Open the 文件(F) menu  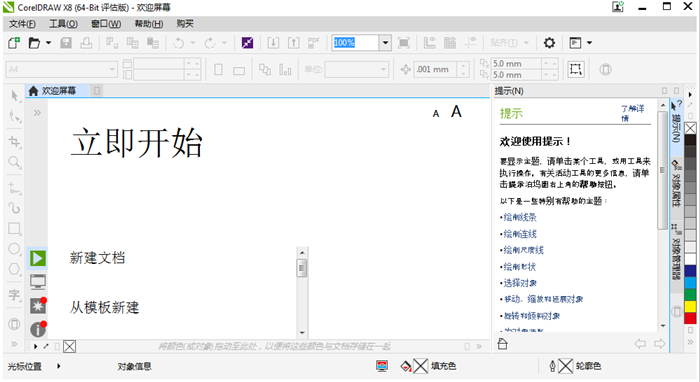22,24
